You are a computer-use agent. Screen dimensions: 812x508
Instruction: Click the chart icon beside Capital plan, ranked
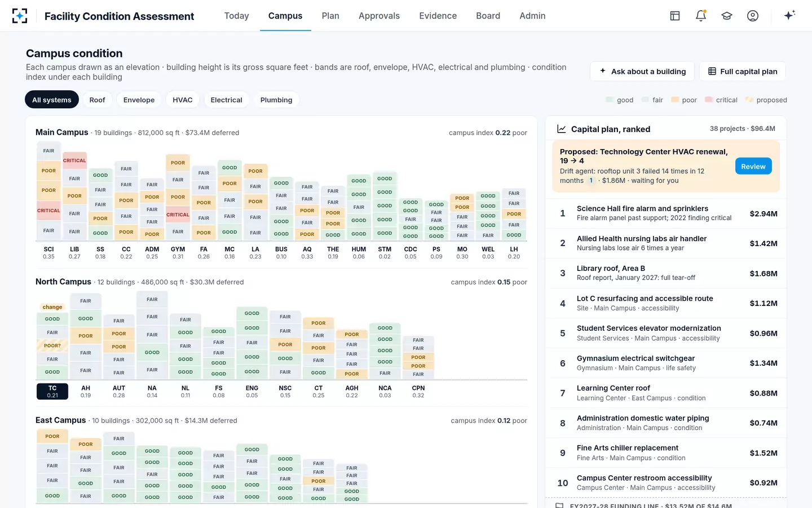pyautogui.click(x=562, y=129)
